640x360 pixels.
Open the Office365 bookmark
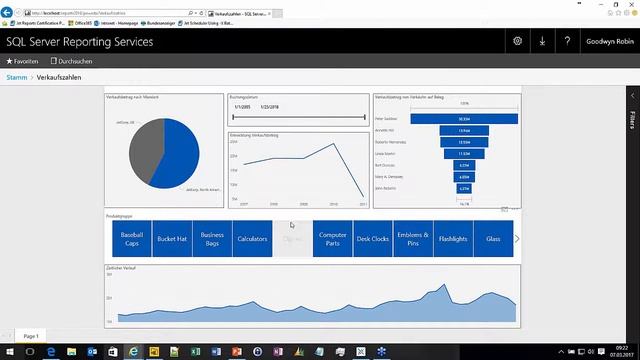tap(80, 23)
